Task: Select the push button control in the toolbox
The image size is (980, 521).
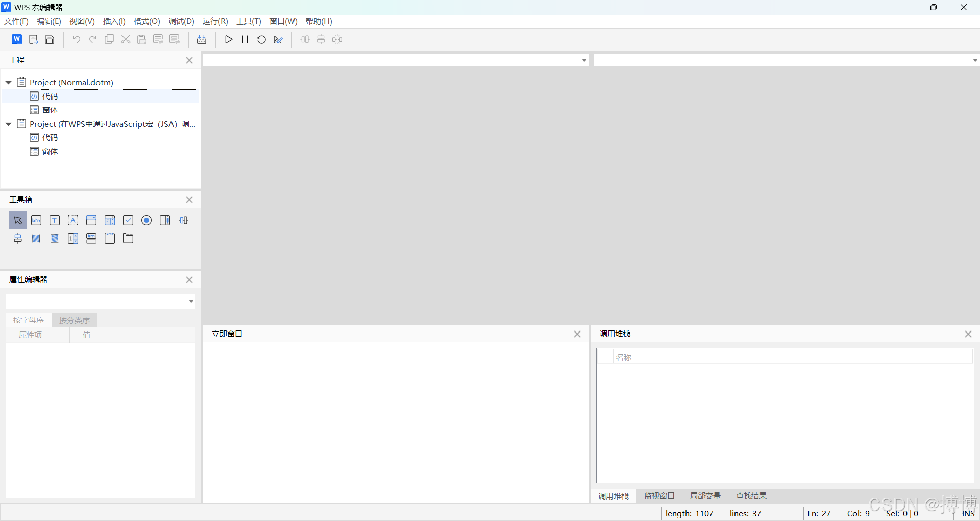Action: tap(36, 220)
